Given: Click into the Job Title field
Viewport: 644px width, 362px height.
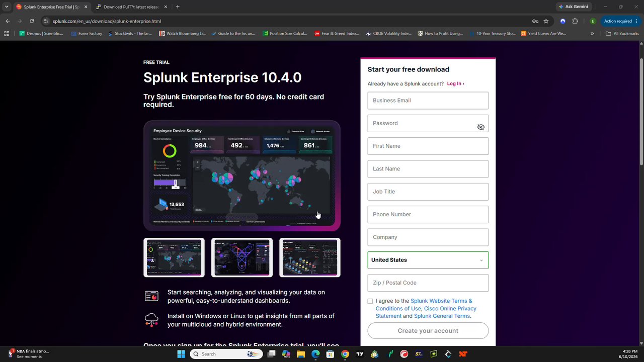Looking at the screenshot, I should tap(428, 192).
